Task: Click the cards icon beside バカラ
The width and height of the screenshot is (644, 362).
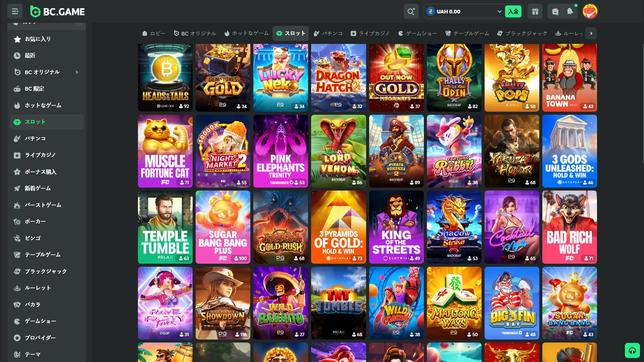Action: coord(17,305)
